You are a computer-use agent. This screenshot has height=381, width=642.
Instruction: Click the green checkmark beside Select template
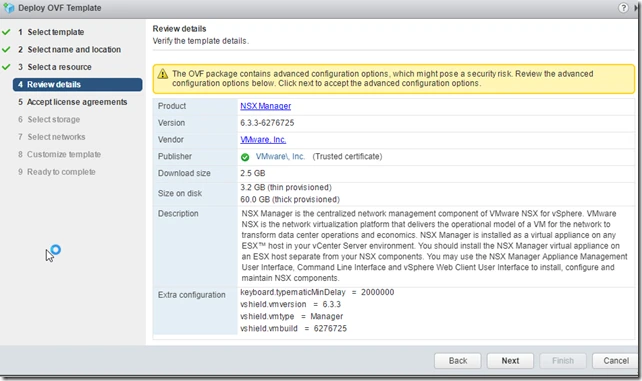[6, 32]
